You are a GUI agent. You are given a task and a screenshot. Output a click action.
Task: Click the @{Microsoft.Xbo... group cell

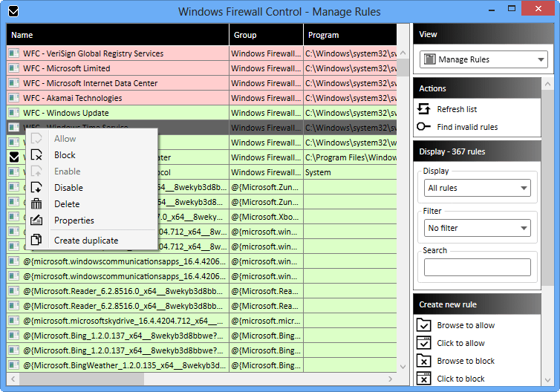[x=266, y=217]
